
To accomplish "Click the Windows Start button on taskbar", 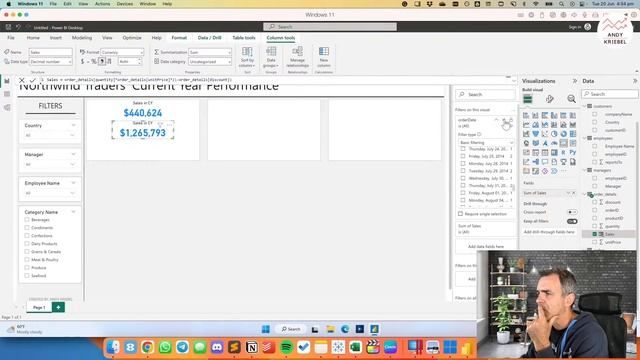I will (266, 329).
